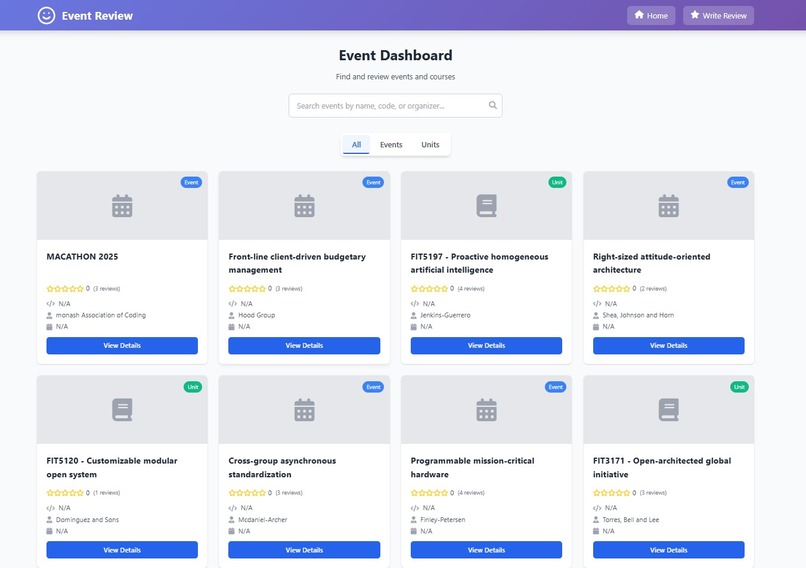Click the Unit badge on the FIT5120 card

tap(193, 387)
